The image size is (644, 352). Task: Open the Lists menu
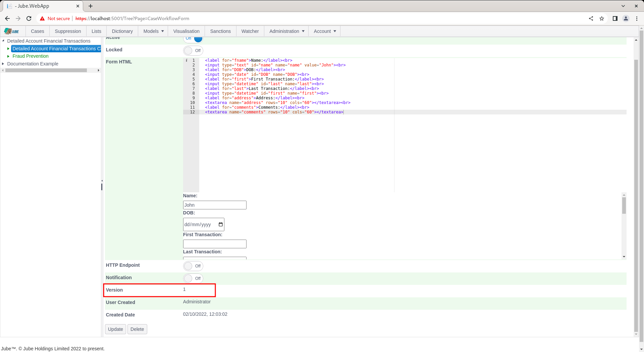pos(96,31)
